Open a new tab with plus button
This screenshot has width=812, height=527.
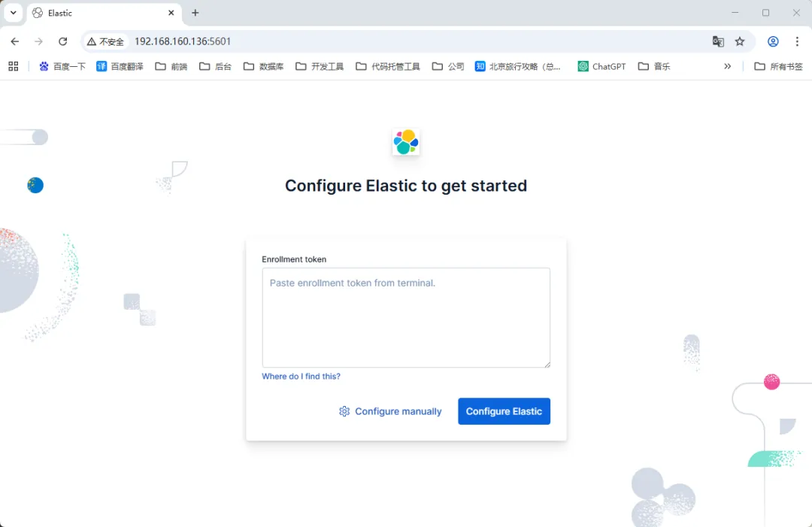[195, 13]
